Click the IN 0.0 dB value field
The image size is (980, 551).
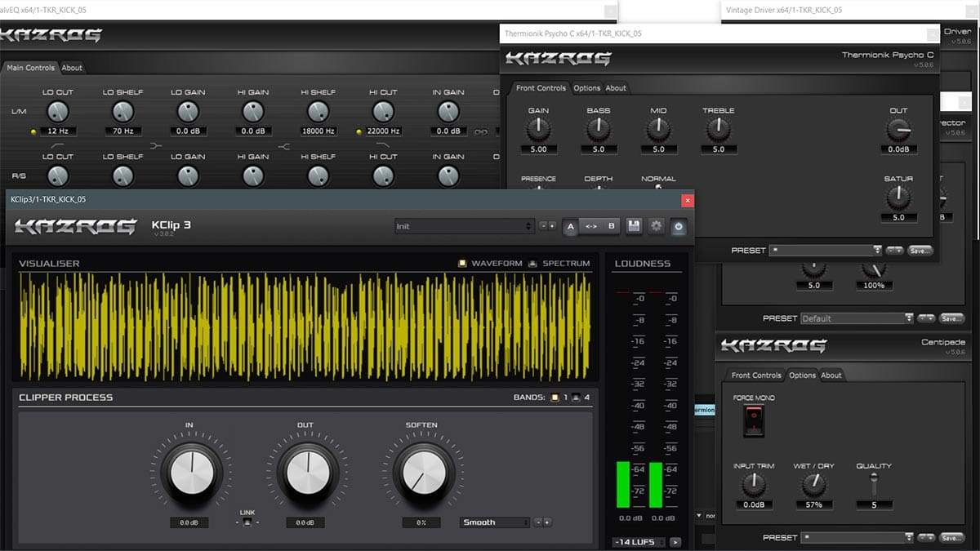click(189, 522)
